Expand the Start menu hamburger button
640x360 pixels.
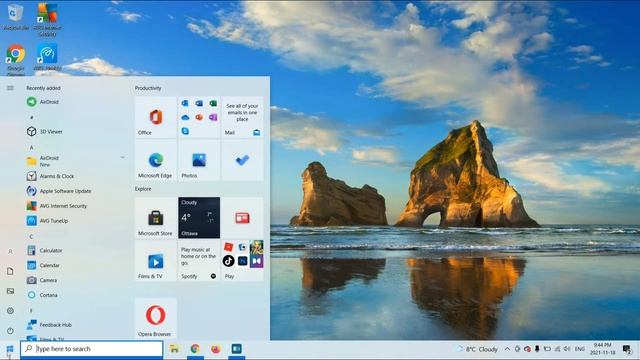click(x=10, y=88)
